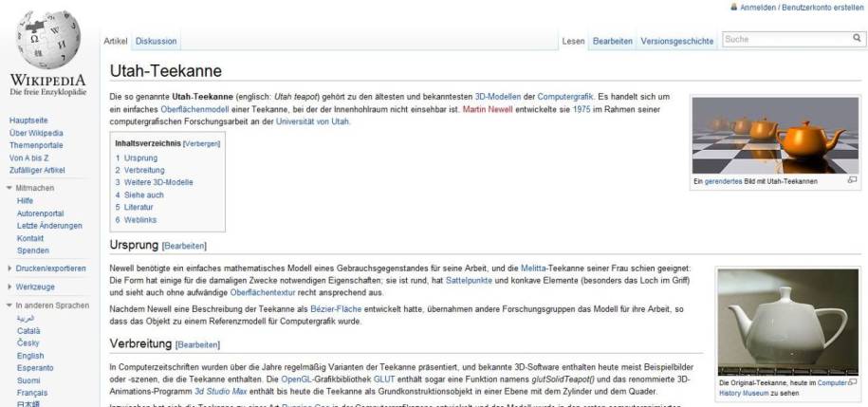Jump to contents entry 1 Ursprung
Screen dimensions: 868x407
[137, 157]
